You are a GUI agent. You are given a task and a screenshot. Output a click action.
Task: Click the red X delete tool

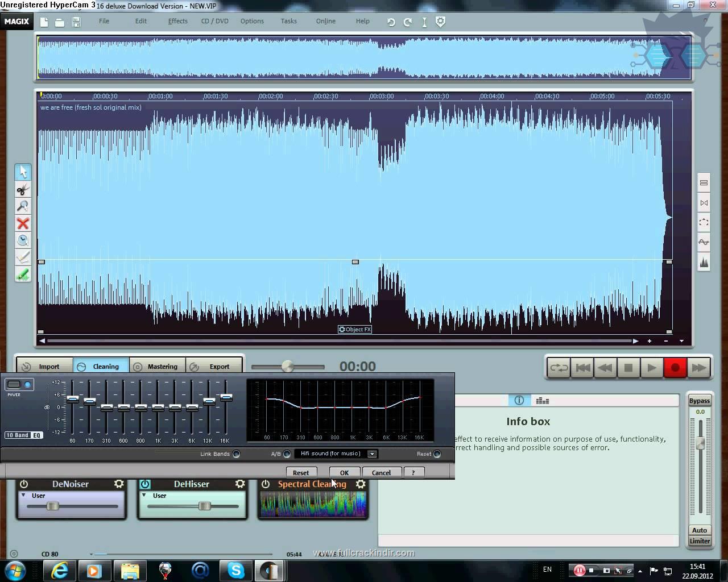coord(23,223)
